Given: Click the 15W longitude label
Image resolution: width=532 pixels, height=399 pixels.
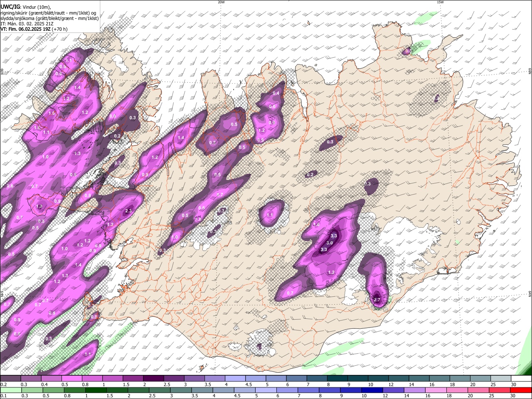Looking at the screenshot, I should pyautogui.click(x=440, y=2).
